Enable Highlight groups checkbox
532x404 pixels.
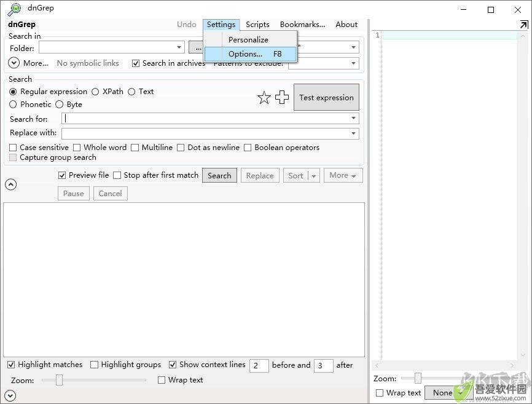(95, 365)
